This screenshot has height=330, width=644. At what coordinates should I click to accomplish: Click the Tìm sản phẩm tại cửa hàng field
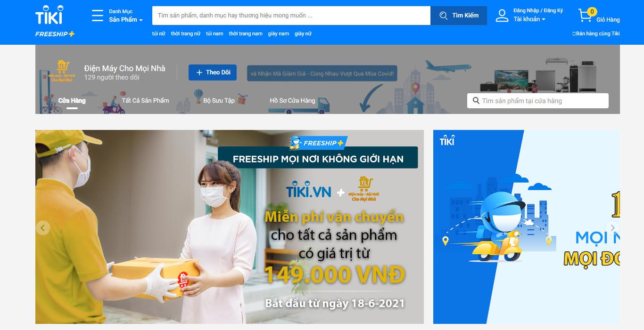tap(538, 101)
